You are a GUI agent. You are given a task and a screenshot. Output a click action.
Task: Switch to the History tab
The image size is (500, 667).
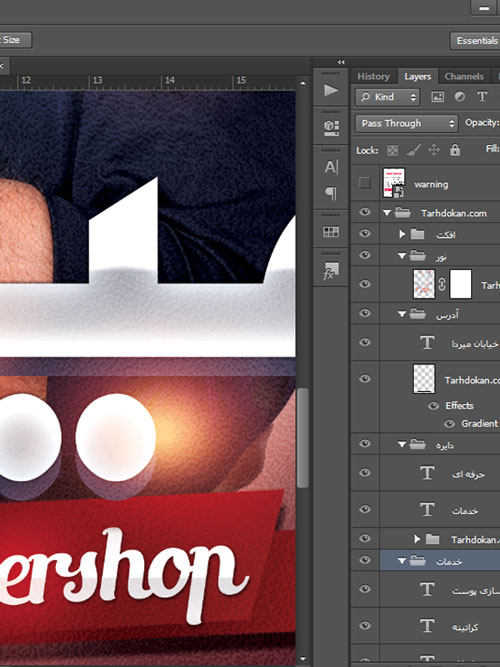(373, 77)
